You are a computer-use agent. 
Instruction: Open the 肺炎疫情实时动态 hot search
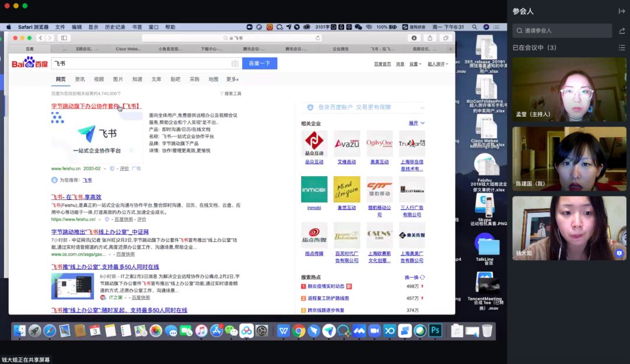coord(326,286)
